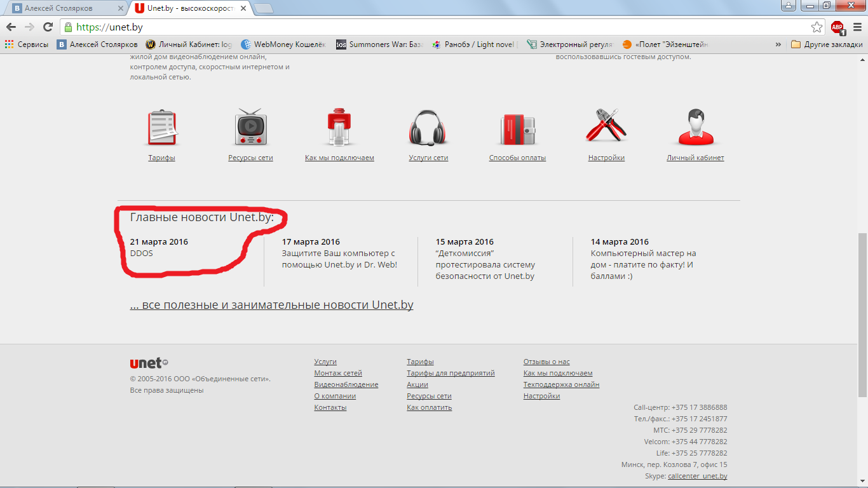
Task: Click the Ресурсы сети link under the TV
Action: (250, 158)
